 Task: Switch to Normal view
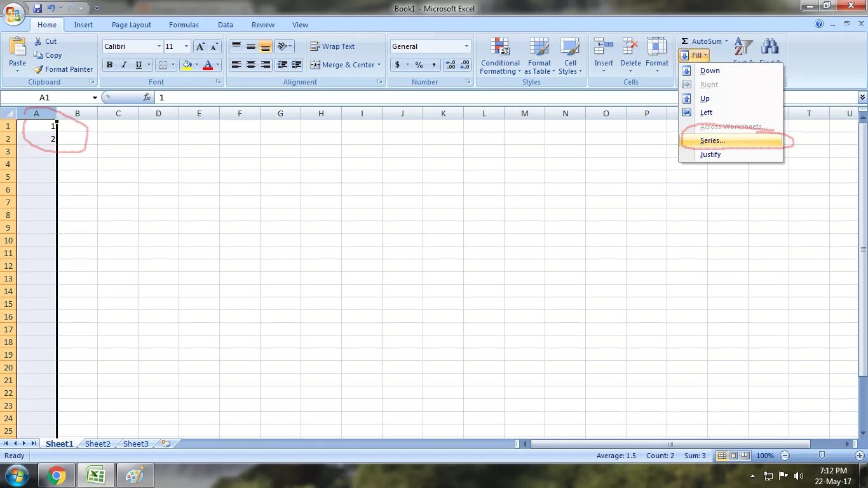(722, 456)
